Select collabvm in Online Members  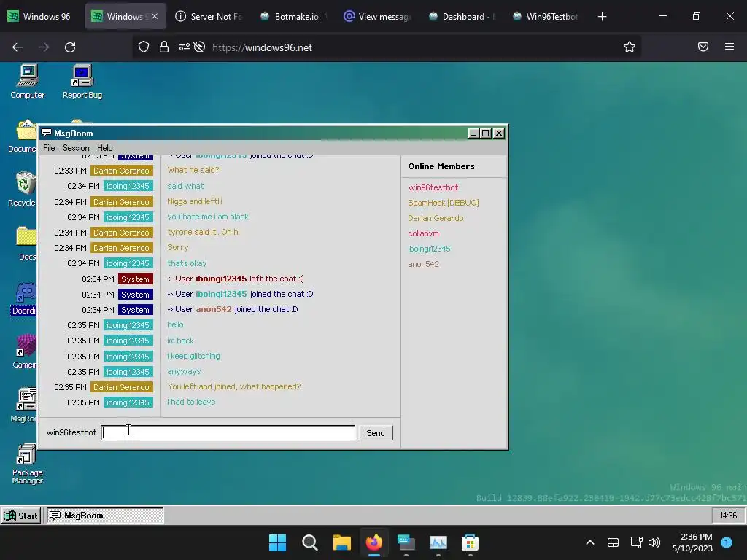click(x=423, y=233)
